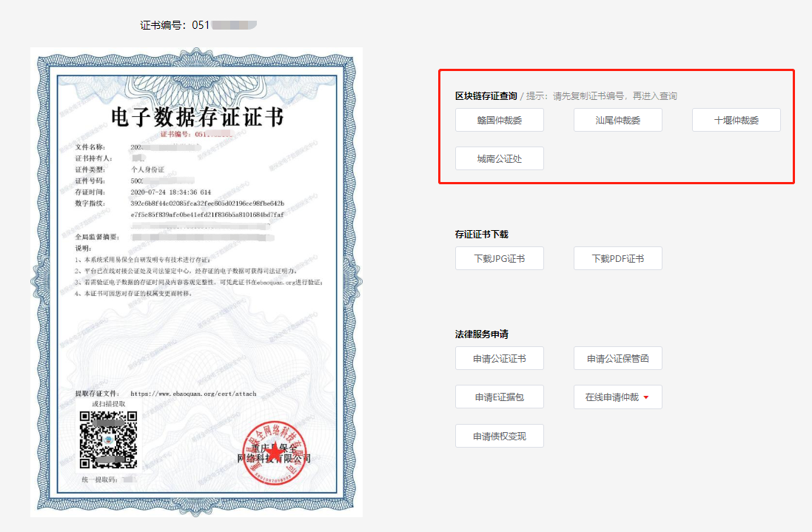Apply for a notary custody letter

click(617, 357)
